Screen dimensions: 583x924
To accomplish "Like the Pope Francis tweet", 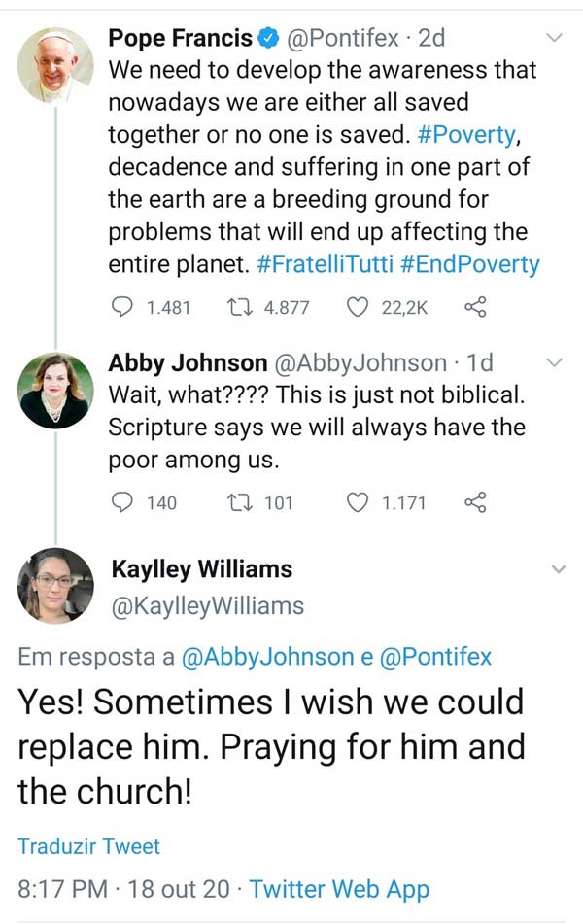I will coord(359,308).
